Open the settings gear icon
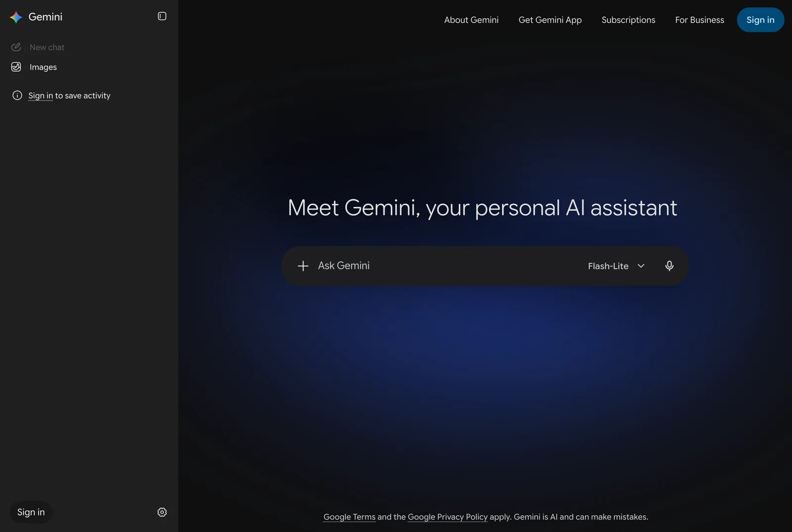792x532 pixels. click(162, 512)
